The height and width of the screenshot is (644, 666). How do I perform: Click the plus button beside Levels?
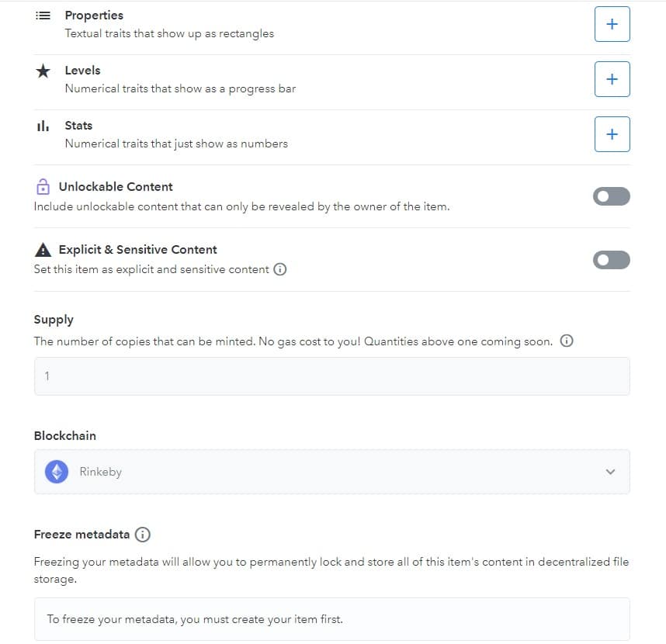point(612,79)
